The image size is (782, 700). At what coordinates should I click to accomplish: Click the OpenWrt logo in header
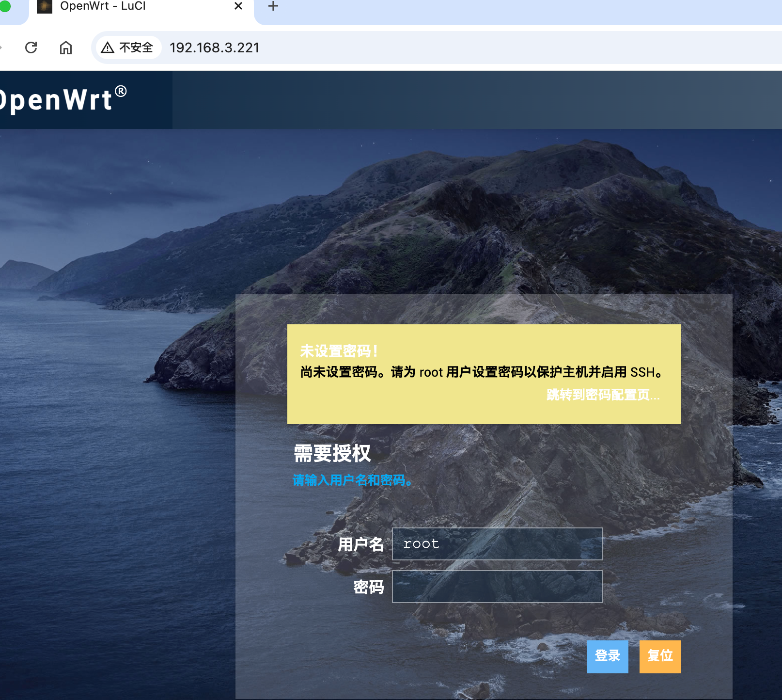[x=63, y=99]
